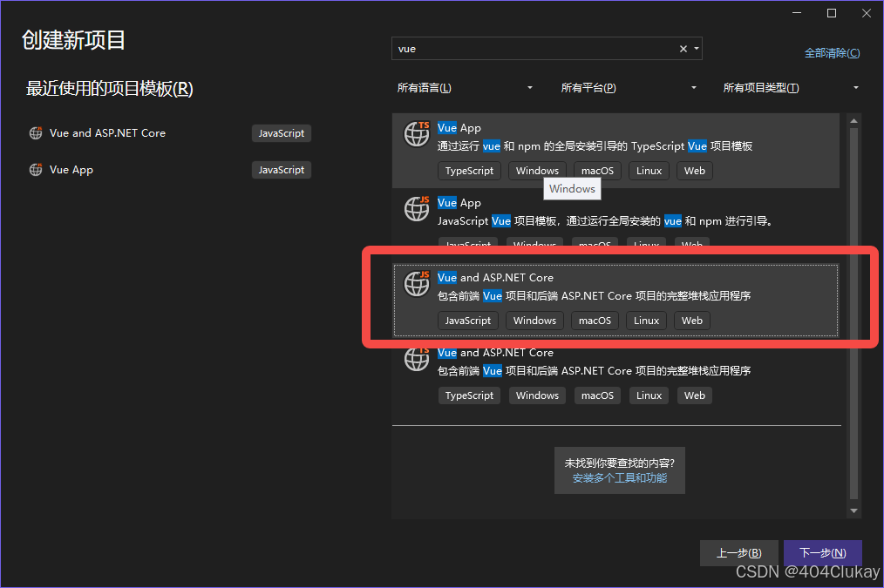Open the 所有项目类型 project type dropdown
Image resolution: width=884 pixels, height=588 pixels.
(791, 88)
